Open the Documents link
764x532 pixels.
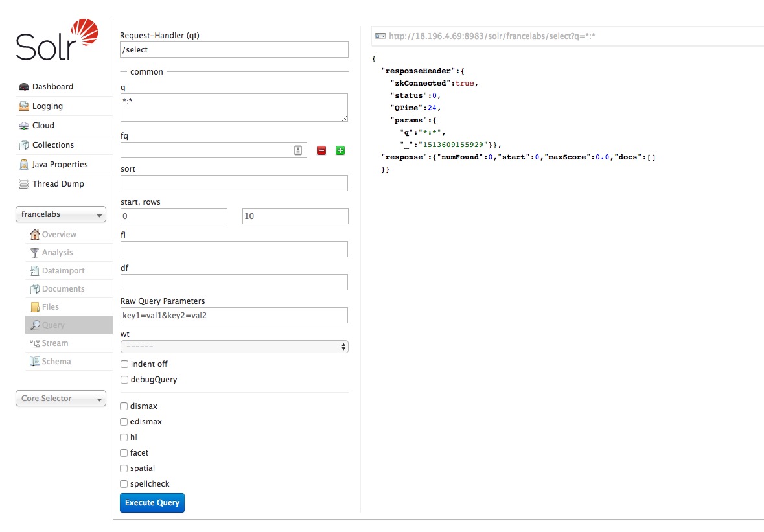pyautogui.click(x=64, y=289)
